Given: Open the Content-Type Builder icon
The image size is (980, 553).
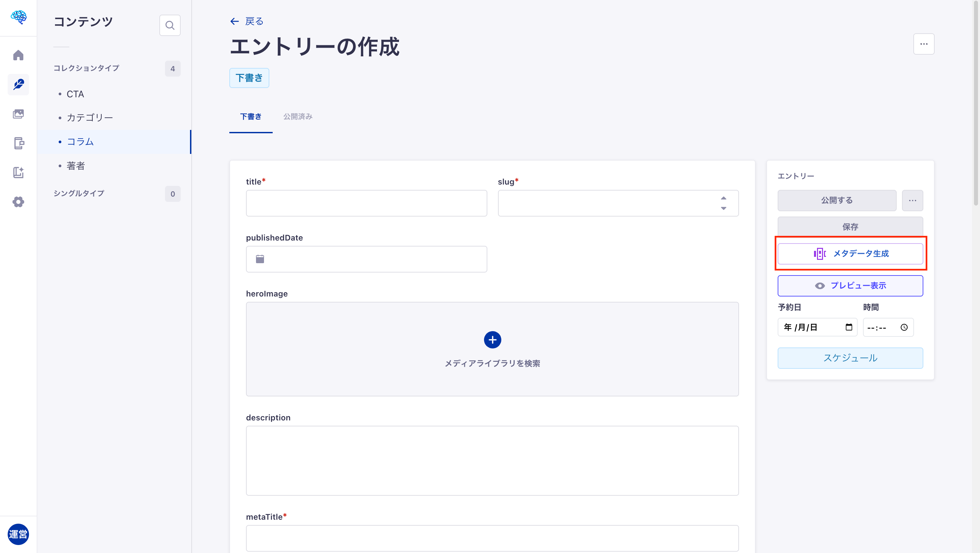Looking at the screenshot, I should pyautogui.click(x=18, y=143).
